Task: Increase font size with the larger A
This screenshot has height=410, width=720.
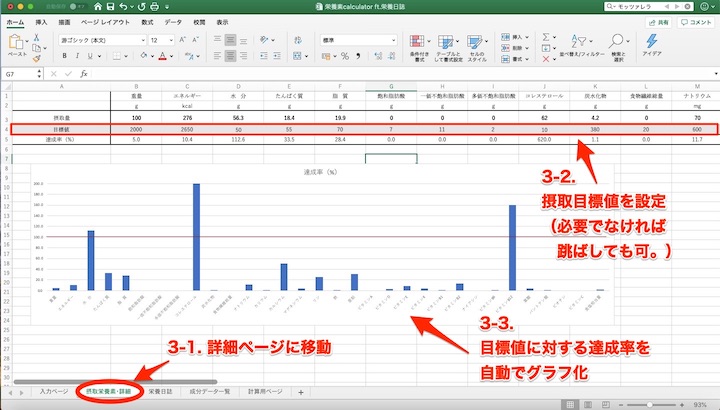Action: 182,40
